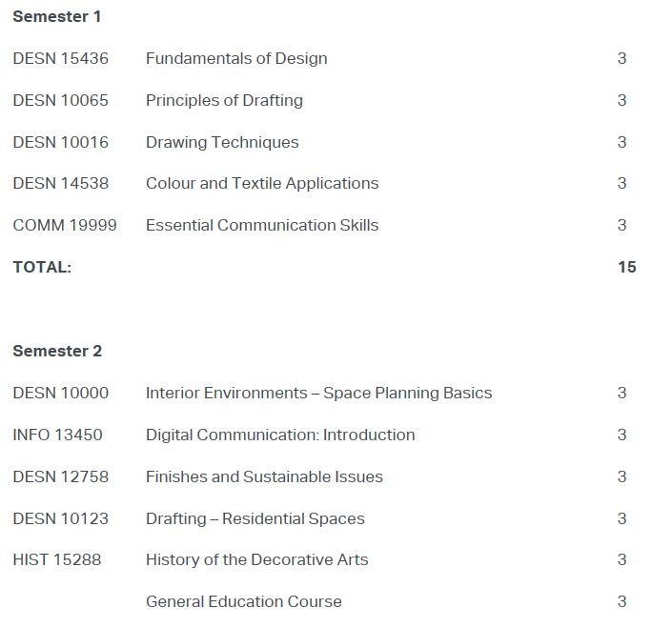Image resolution: width=672 pixels, height=628 pixels.
Task: Click Drawing Techniques course title
Action: pos(222,142)
